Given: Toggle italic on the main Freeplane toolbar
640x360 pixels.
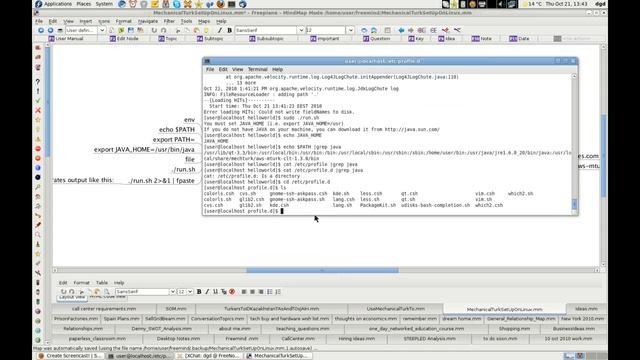Looking at the screenshot, I should 220,30.
